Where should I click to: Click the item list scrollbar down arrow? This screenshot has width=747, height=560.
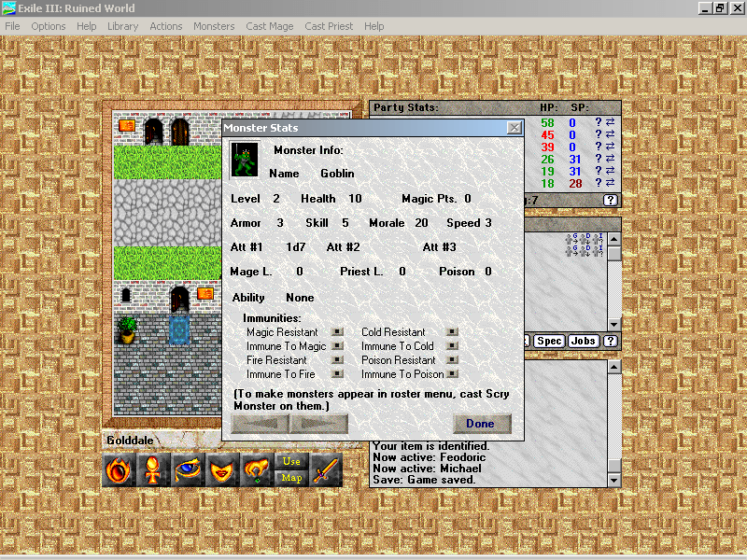tap(614, 324)
